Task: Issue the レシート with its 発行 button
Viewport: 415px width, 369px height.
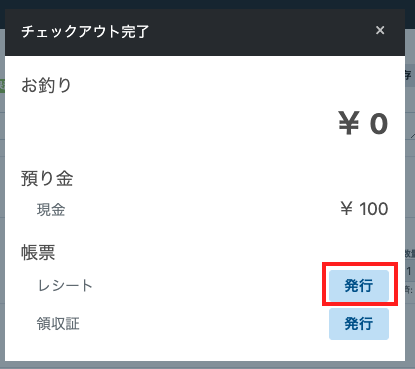Action: pyautogui.click(x=359, y=286)
